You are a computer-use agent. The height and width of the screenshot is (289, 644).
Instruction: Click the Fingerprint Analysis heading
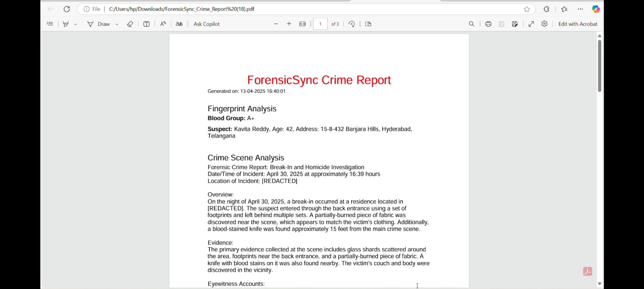coord(242,109)
